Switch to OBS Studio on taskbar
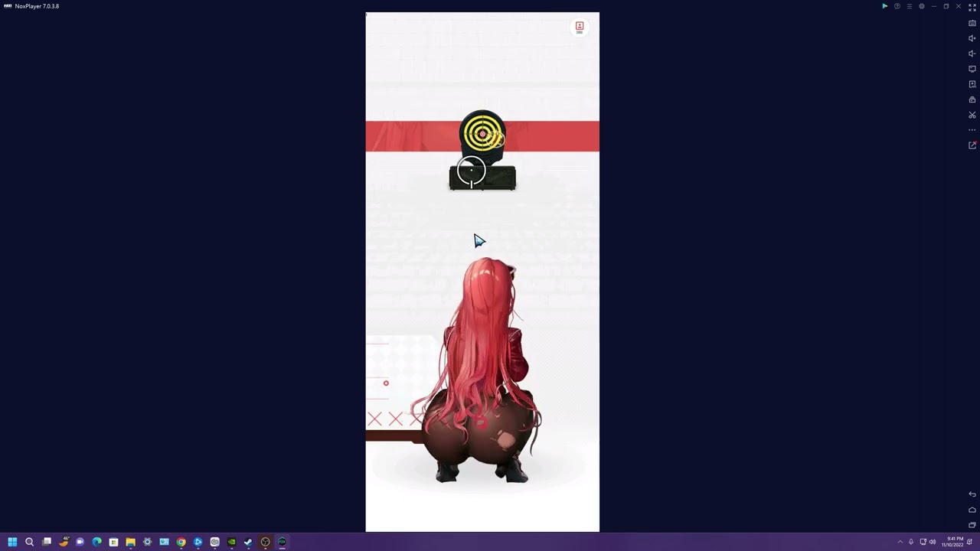This screenshot has width=980, height=551. (265, 542)
